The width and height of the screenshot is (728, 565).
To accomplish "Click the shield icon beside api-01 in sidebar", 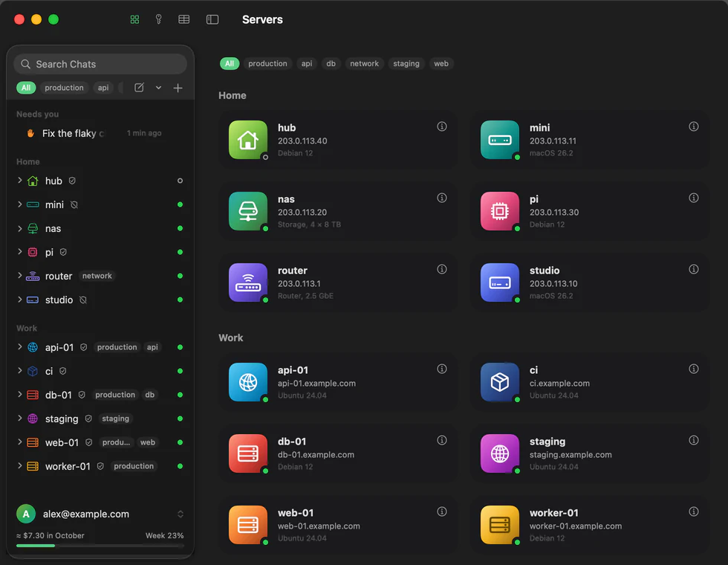I will (83, 347).
